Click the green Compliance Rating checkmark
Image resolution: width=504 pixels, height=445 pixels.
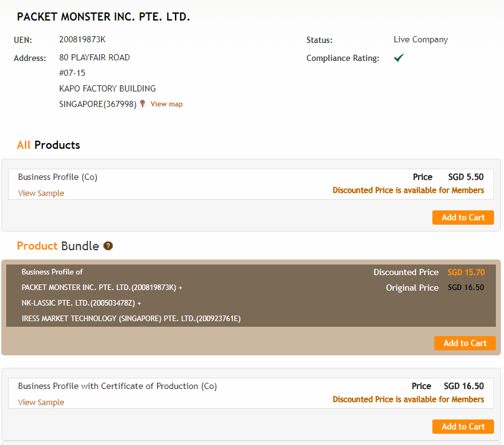[x=399, y=58]
